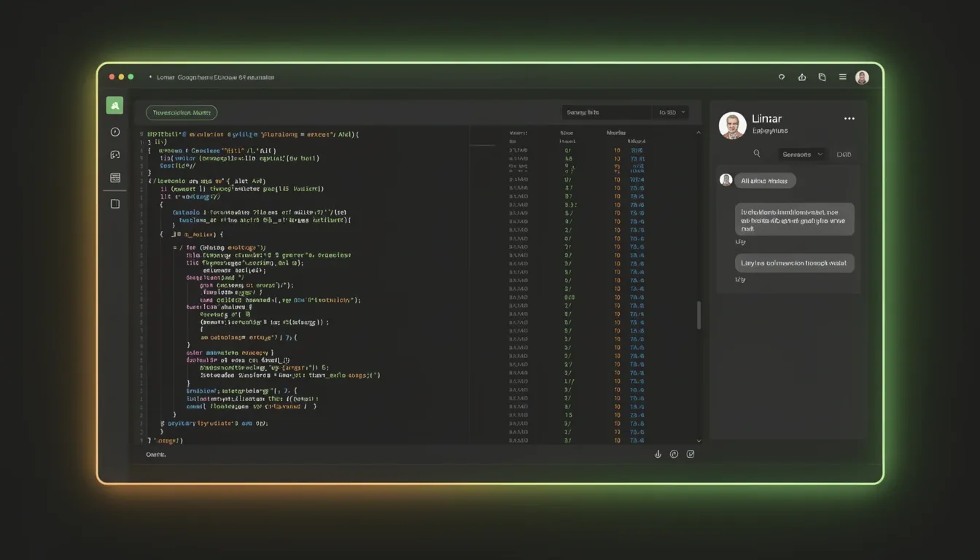Click the vertical scrollbar thumb of the table
The image size is (980, 560).
pyautogui.click(x=699, y=315)
